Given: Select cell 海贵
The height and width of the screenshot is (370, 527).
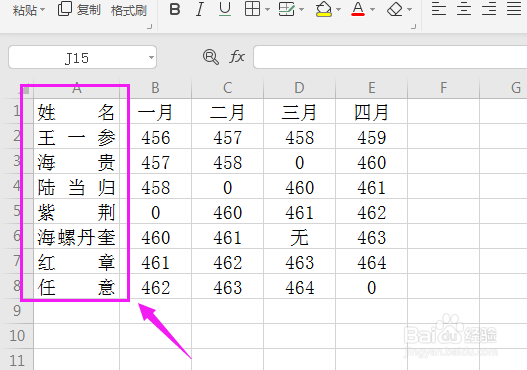Looking at the screenshot, I should point(77,161).
